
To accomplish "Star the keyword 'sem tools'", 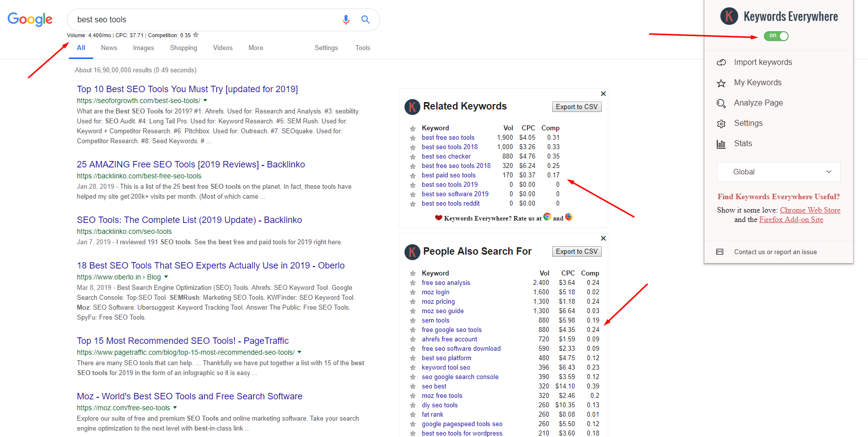I will tap(412, 321).
